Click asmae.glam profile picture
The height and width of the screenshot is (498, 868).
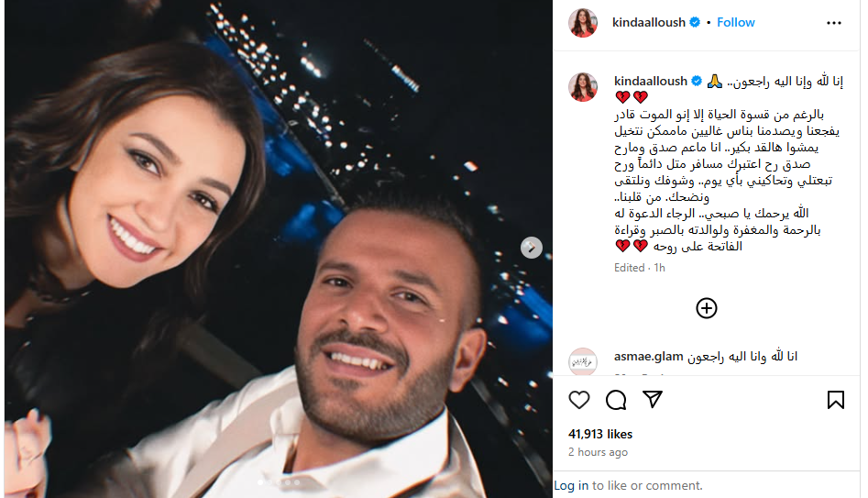point(583,361)
